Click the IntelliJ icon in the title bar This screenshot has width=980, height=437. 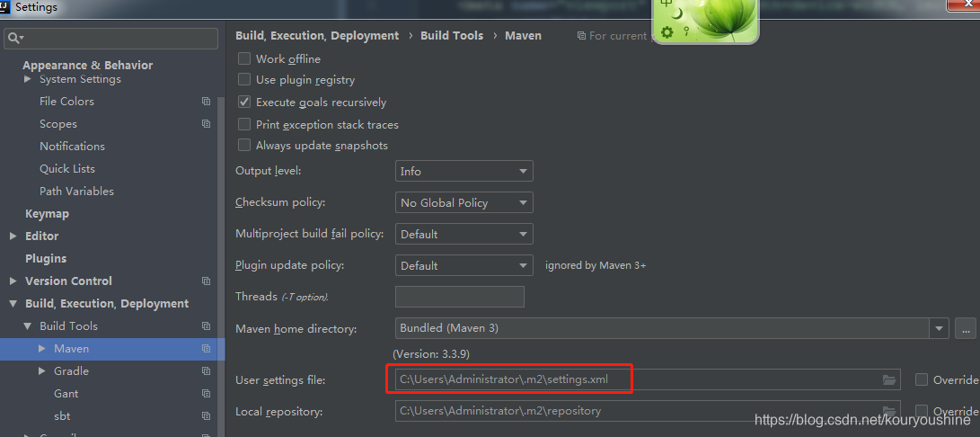5,7
